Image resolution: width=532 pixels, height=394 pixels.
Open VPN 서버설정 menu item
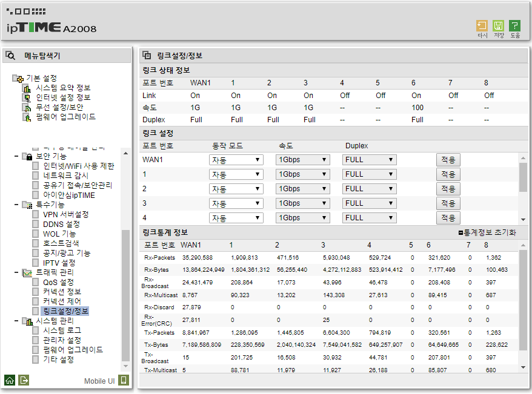click(66, 214)
